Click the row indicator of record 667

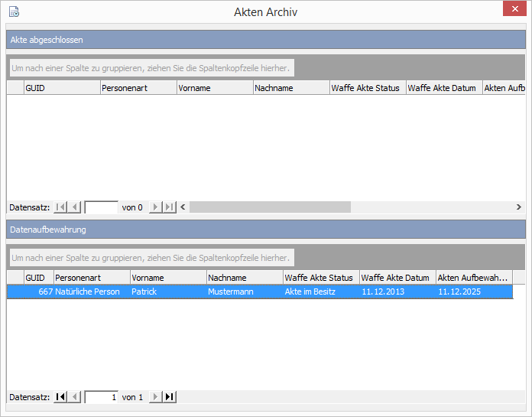(15, 292)
